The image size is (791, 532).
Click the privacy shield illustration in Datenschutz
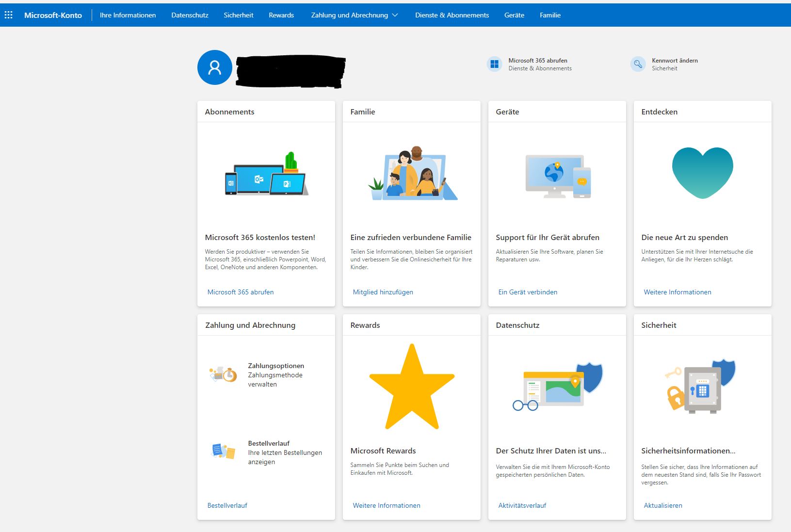click(x=558, y=386)
